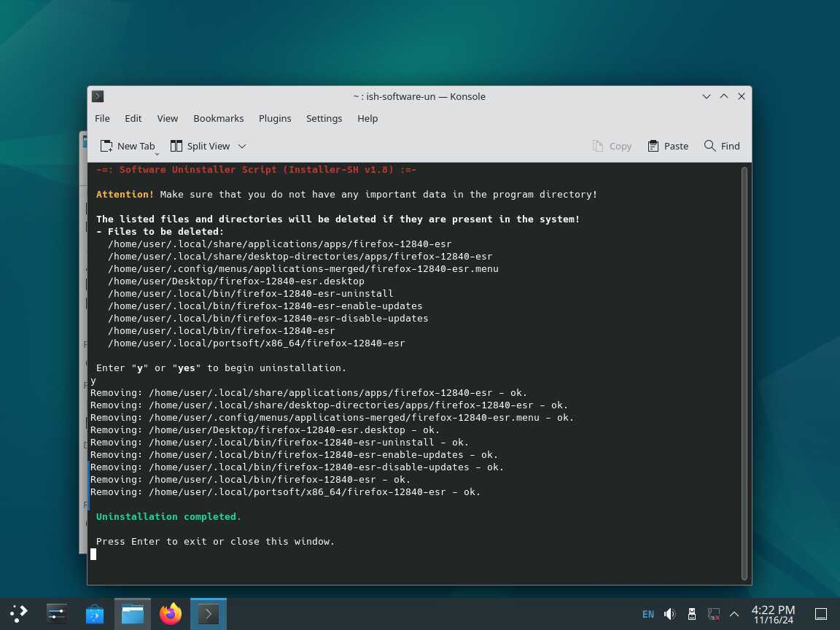
Task: Click the 'Enter "y" or "yes"' prompt line
Action: tap(221, 368)
